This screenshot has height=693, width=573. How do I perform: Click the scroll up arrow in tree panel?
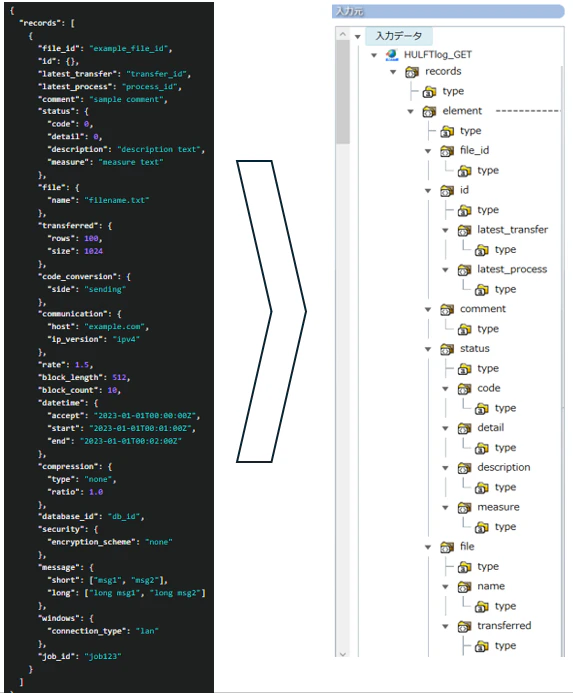(x=343, y=34)
